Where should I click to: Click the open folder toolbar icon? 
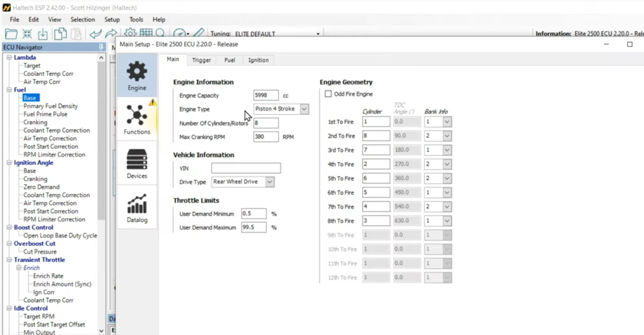(11, 34)
